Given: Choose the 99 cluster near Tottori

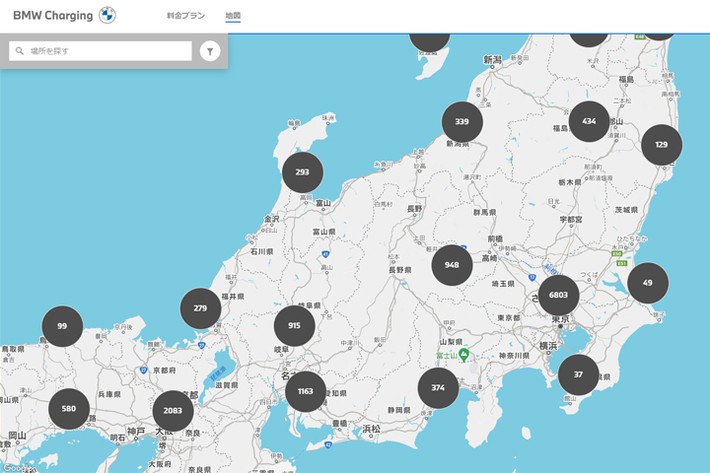Looking at the screenshot, I should pos(62,326).
